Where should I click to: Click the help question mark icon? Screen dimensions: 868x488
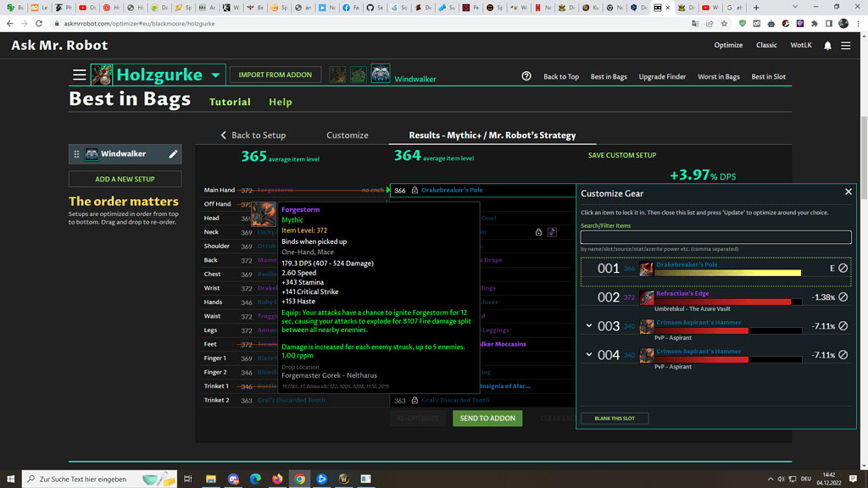pos(526,76)
